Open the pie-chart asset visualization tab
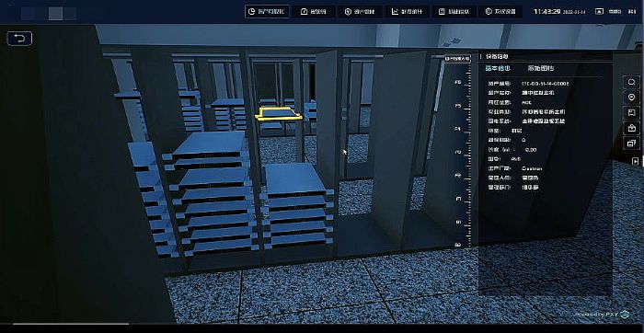 point(267,11)
